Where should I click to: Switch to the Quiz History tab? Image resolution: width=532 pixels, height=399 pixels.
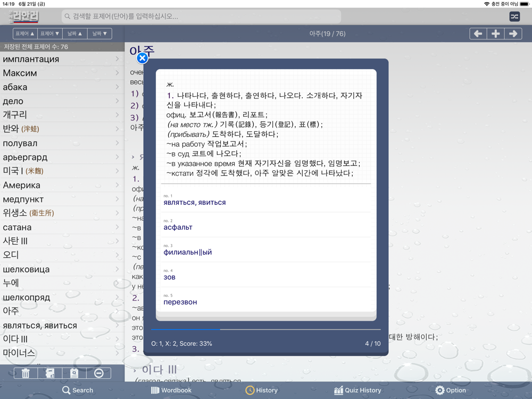pyautogui.click(x=358, y=390)
